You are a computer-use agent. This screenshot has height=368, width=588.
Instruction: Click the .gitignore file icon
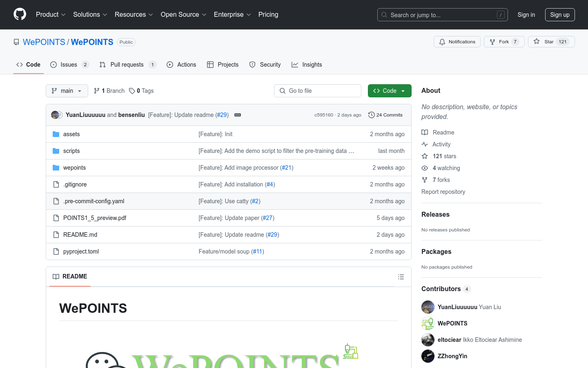click(x=56, y=184)
